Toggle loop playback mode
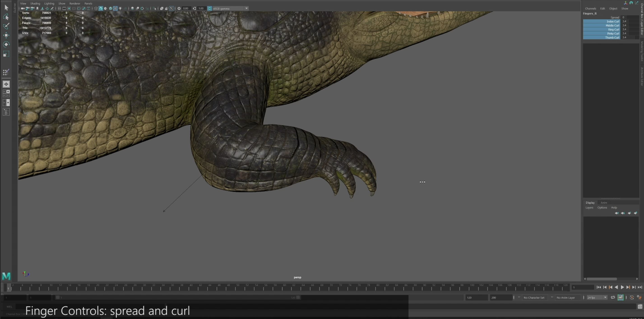The image size is (644, 319). [x=613, y=298]
